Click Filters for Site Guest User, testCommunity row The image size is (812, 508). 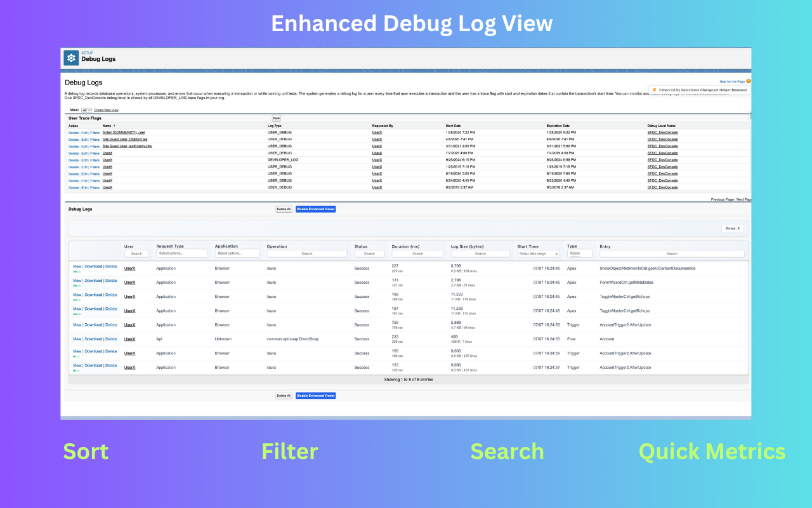(x=95, y=146)
